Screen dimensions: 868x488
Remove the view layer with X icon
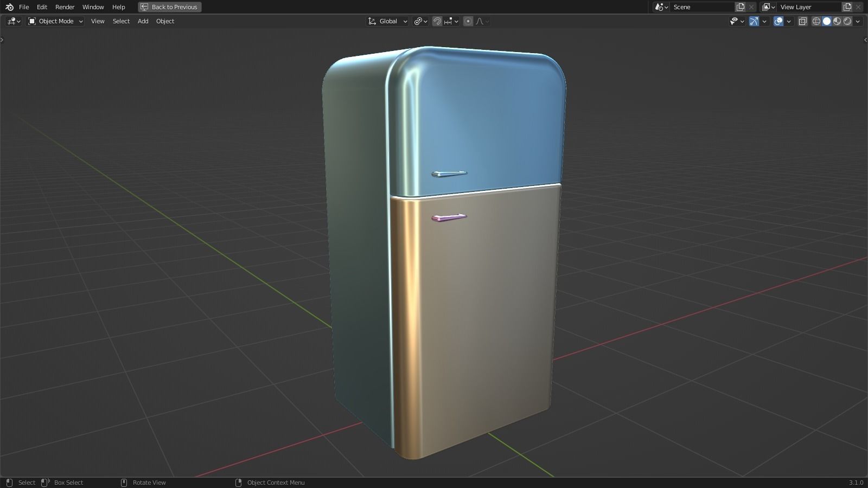click(x=858, y=7)
